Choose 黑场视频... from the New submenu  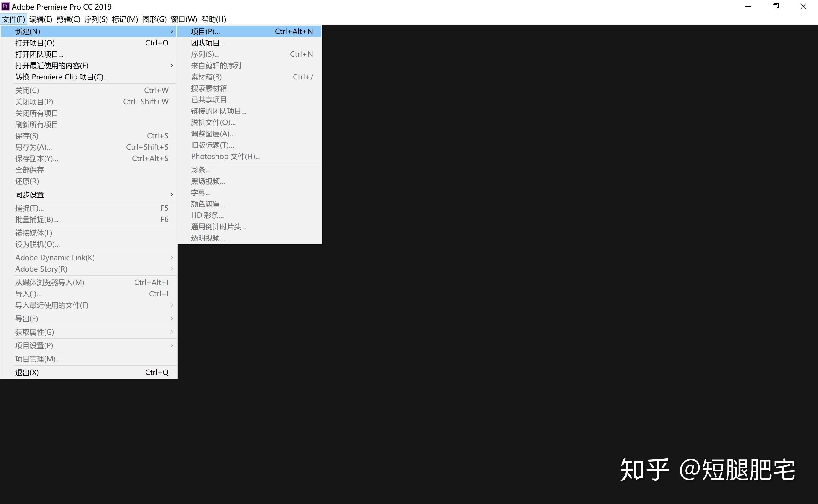(x=207, y=181)
